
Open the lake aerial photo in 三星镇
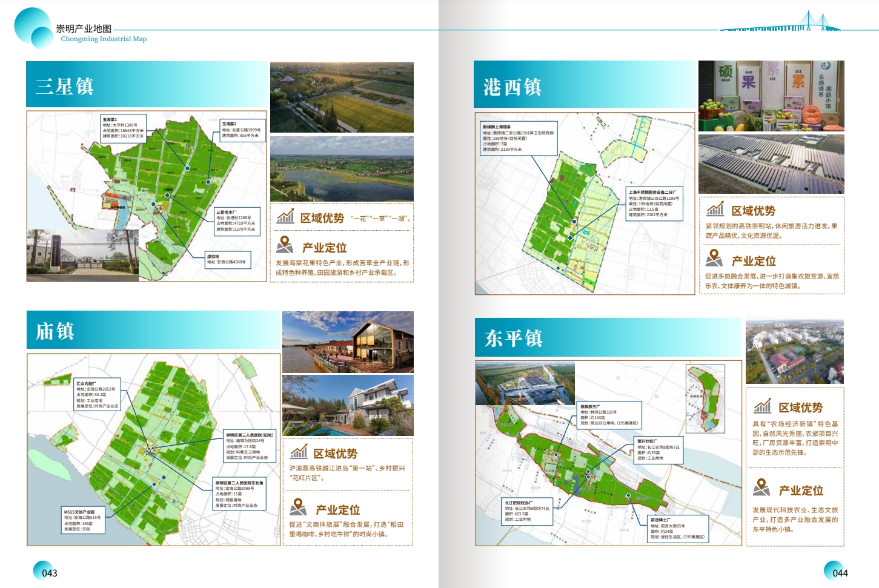pos(342,169)
